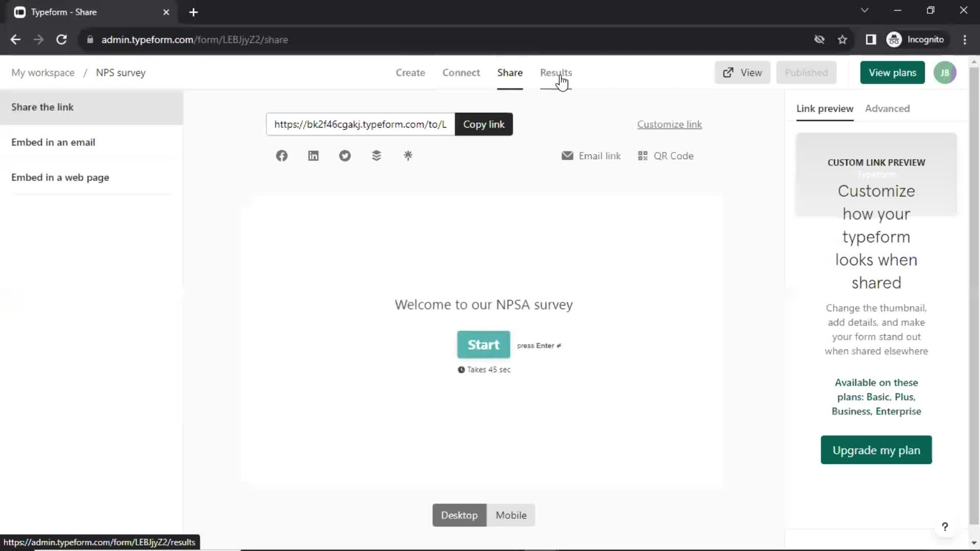This screenshot has width=980, height=551.
Task: Click the share URL input field
Action: [x=360, y=124]
